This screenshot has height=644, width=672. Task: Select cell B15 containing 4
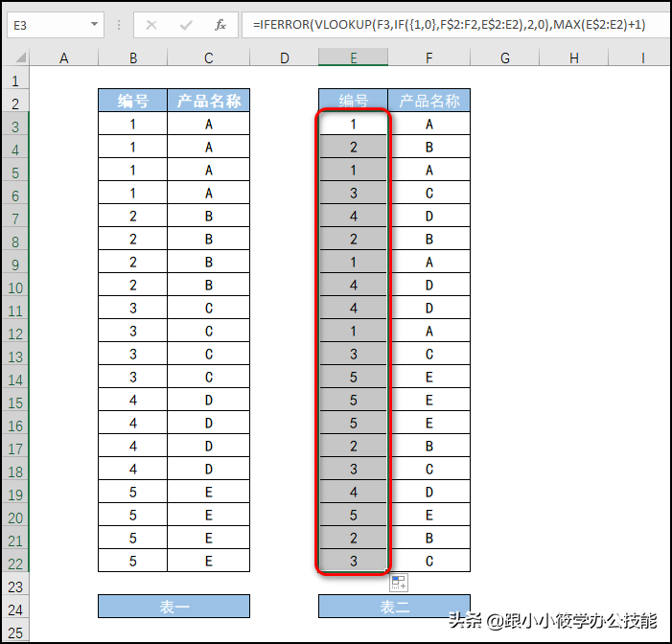pyautogui.click(x=133, y=401)
